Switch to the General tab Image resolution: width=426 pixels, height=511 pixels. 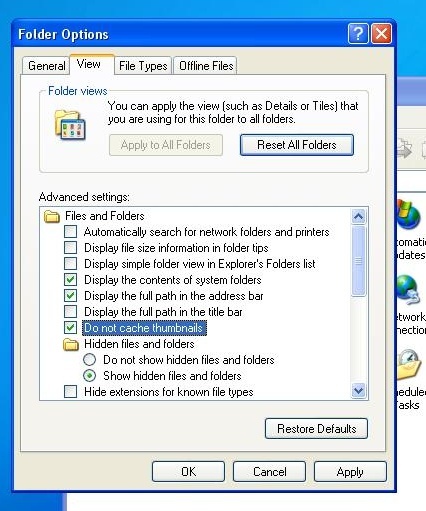click(x=46, y=65)
